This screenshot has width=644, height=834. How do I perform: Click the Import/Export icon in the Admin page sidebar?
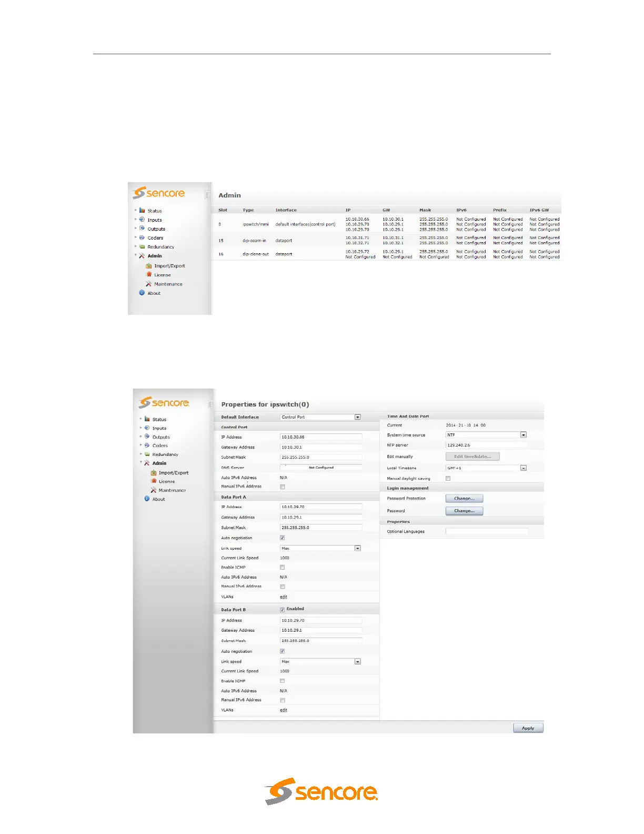click(149, 266)
